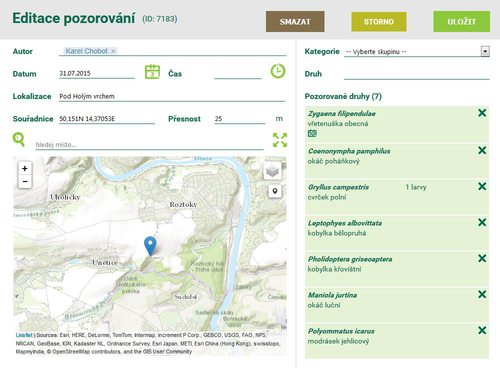Image resolution: width=500 pixels, height=368 pixels.
Task: Remove Polyommatus icarus entry
Action: [x=482, y=330]
